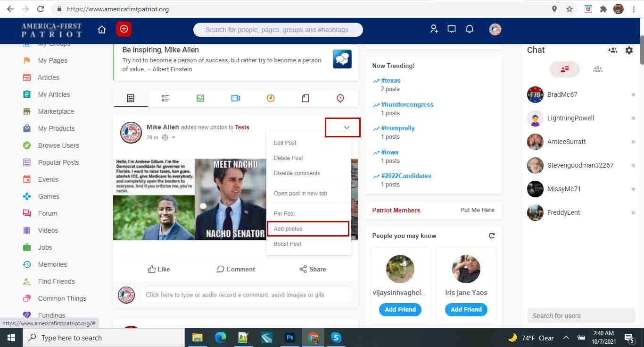Open Skype from the Windows taskbar
The height and width of the screenshot is (347, 644).
[x=336, y=338]
